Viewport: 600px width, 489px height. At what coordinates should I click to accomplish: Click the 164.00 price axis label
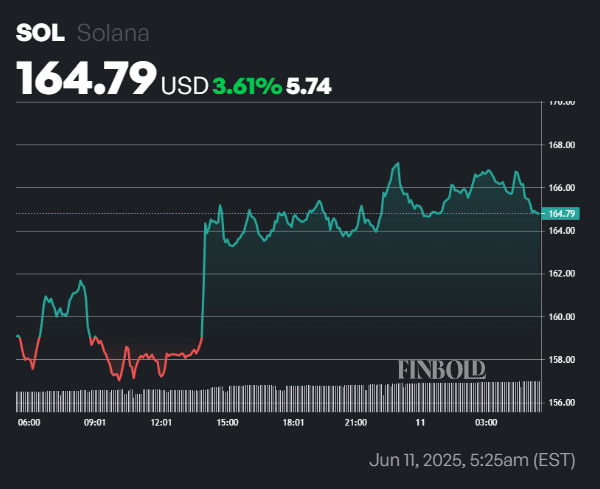[562, 231]
